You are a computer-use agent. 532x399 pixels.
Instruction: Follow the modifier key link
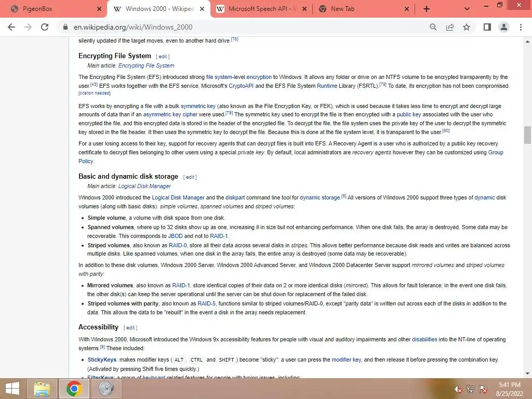coord(347,360)
